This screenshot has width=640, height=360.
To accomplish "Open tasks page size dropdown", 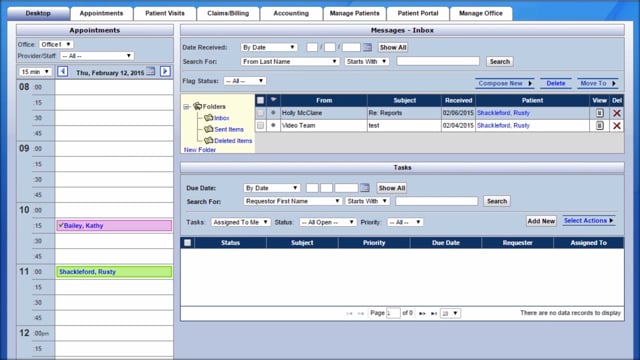I will pyautogui.click(x=450, y=313).
